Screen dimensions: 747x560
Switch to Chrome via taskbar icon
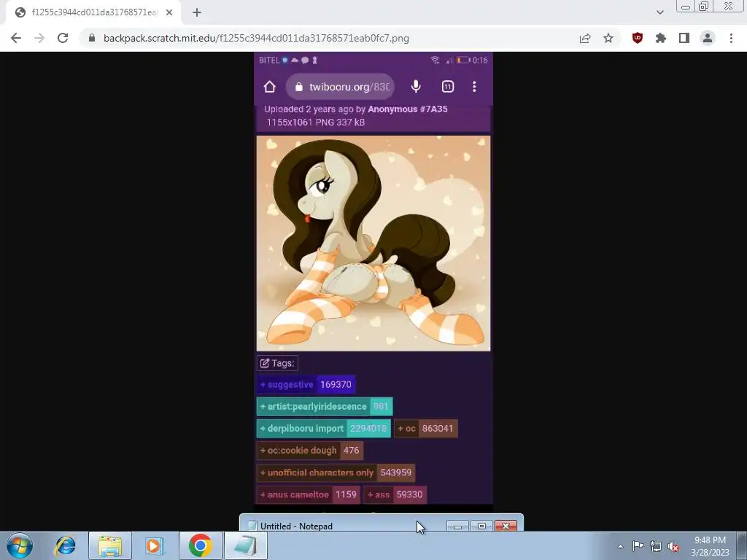pyautogui.click(x=200, y=545)
